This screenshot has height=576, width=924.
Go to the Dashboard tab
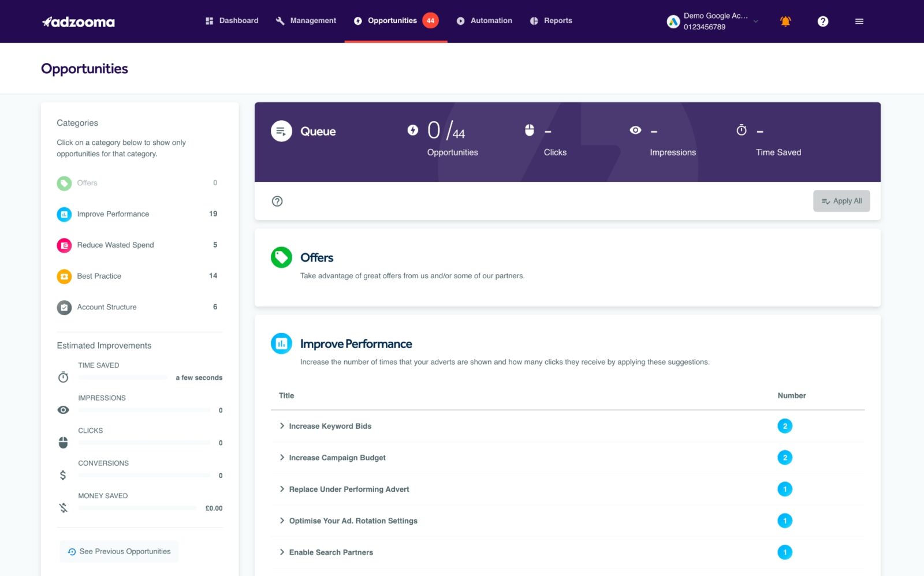232,21
